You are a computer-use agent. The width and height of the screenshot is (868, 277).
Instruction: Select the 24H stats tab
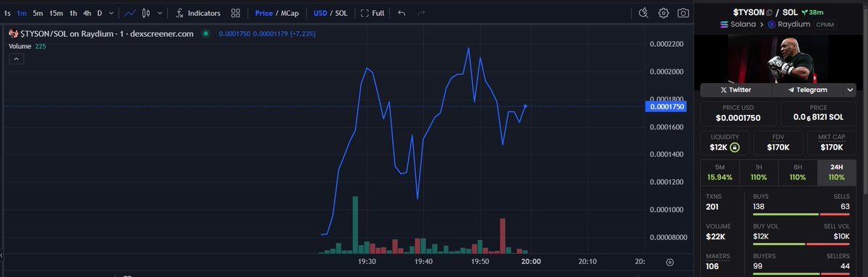(x=836, y=171)
